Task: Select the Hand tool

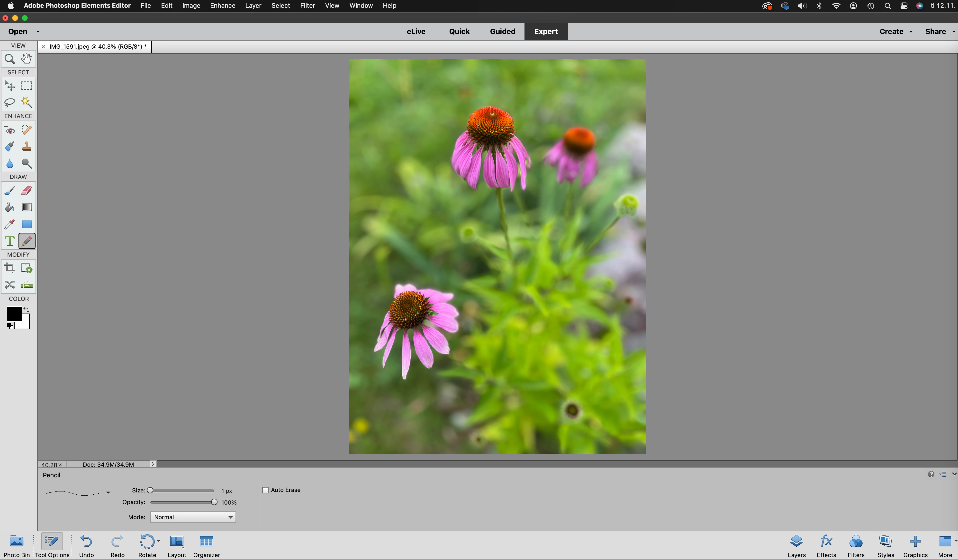Action: (26, 59)
